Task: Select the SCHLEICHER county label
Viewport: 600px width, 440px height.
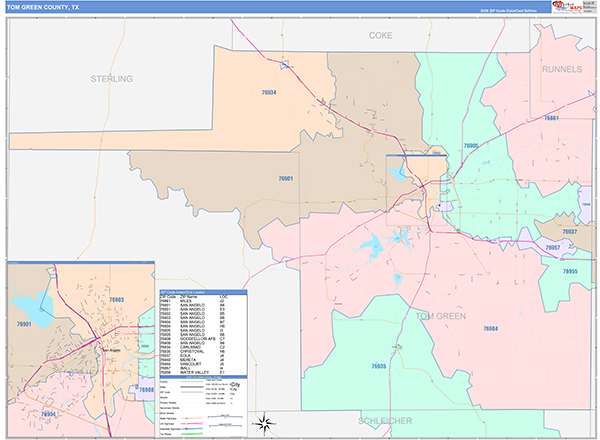Action: [x=385, y=423]
